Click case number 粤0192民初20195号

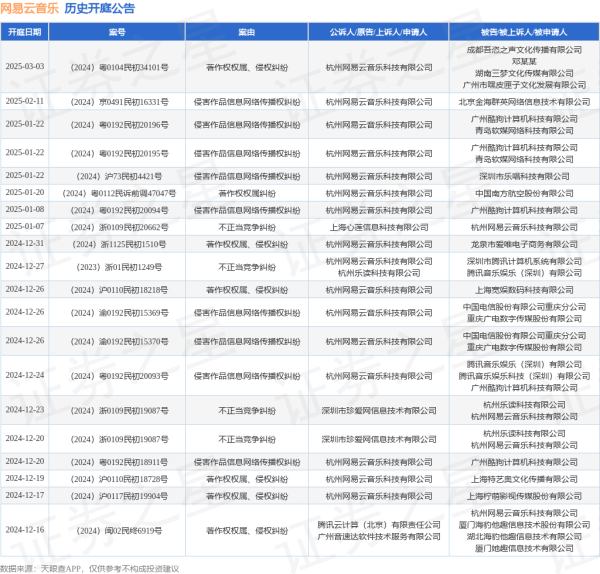[x=119, y=153]
